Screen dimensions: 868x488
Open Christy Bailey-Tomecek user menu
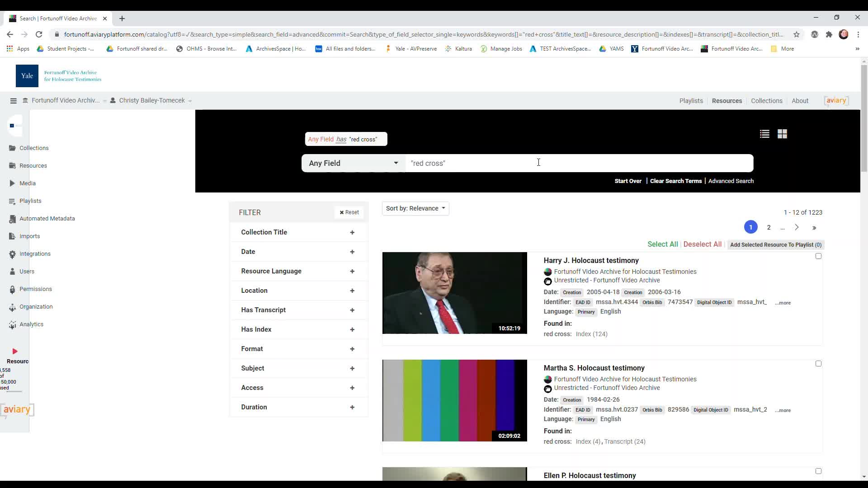point(151,100)
